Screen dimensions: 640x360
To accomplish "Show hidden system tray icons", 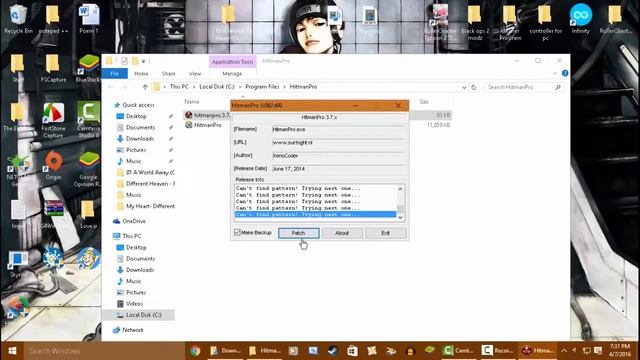I will (564, 351).
